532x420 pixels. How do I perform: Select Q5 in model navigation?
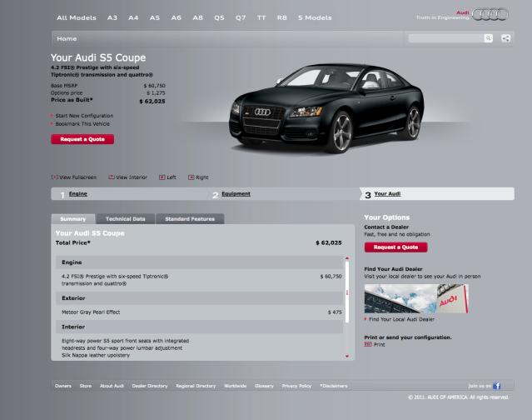point(219,17)
